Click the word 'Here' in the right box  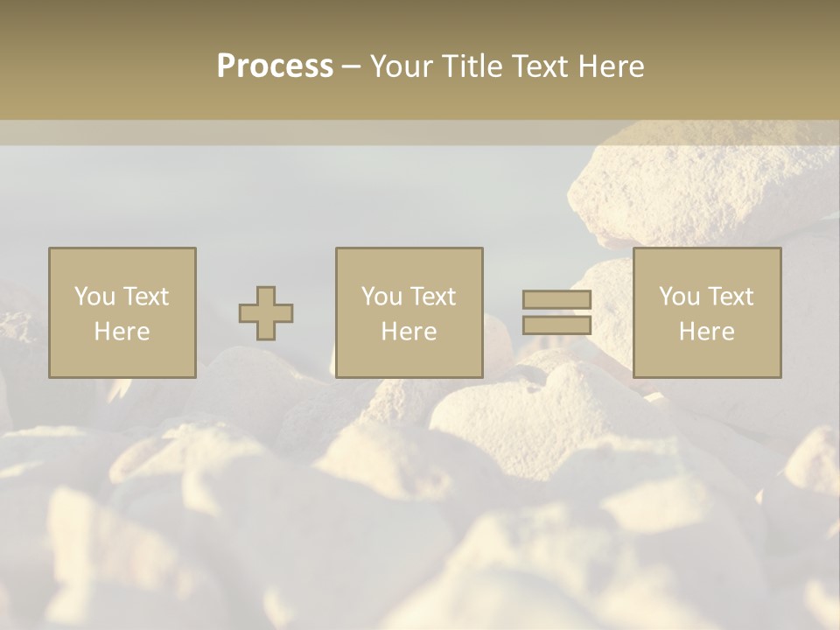pyautogui.click(x=706, y=332)
